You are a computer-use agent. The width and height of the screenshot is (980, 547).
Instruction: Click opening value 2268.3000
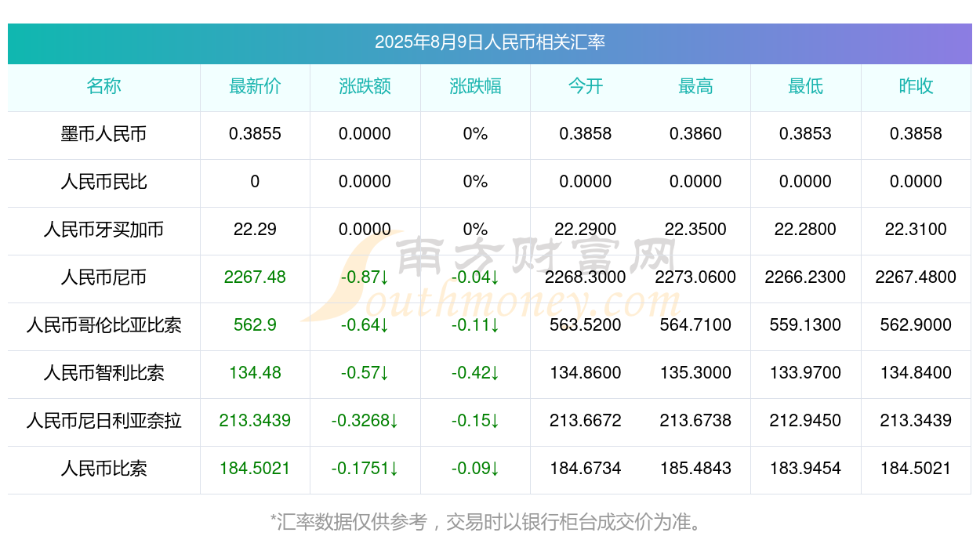tap(585, 277)
